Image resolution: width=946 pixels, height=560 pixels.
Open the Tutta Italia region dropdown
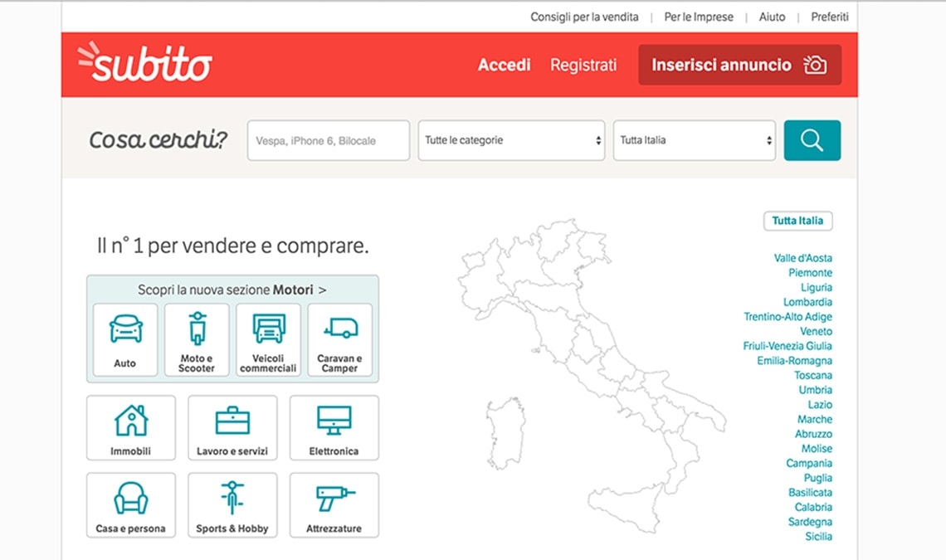click(695, 140)
